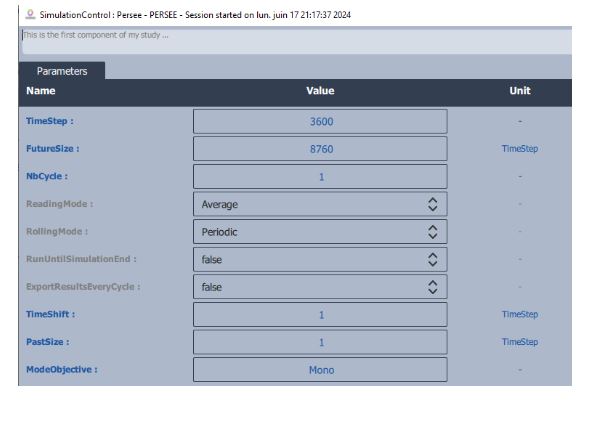
Task: Click the FutureSize parameter label
Action: (53, 148)
